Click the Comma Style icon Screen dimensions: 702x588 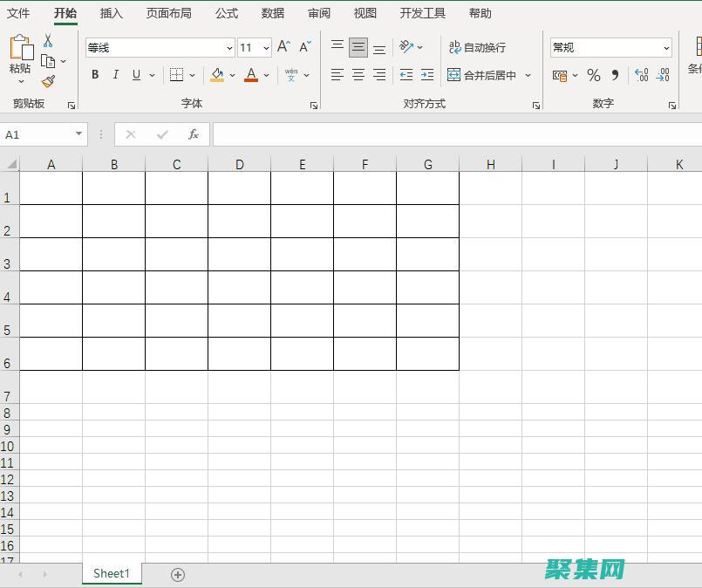click(616, 75)
